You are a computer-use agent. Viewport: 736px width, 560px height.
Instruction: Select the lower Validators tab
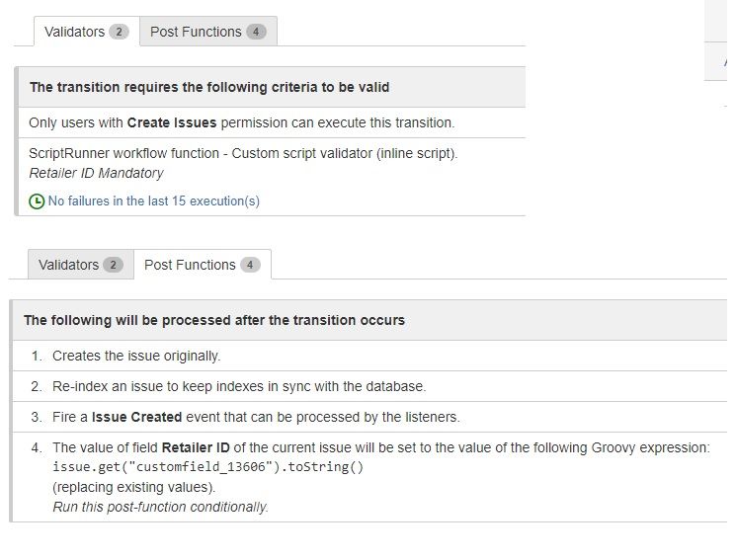(x=81, y=265)
